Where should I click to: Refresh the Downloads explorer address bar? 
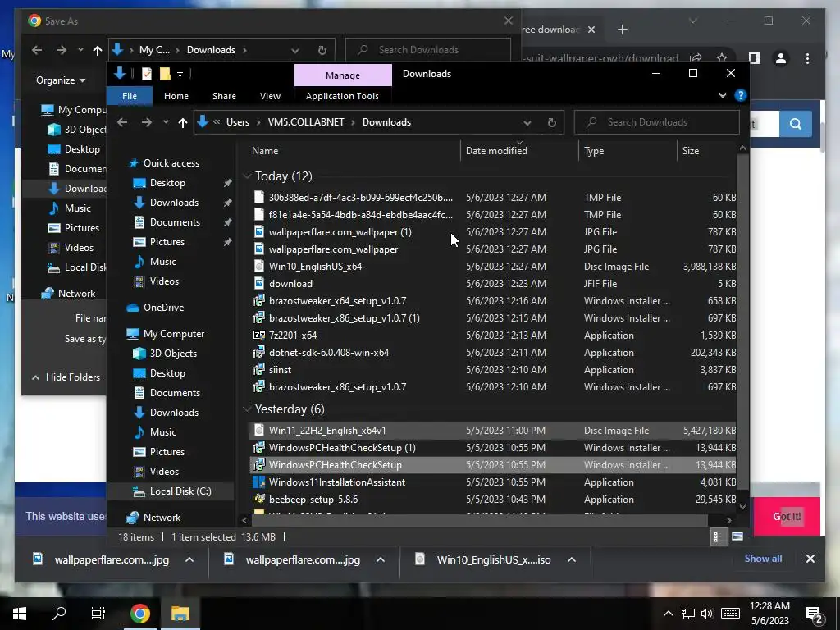[x=552, y=123]
